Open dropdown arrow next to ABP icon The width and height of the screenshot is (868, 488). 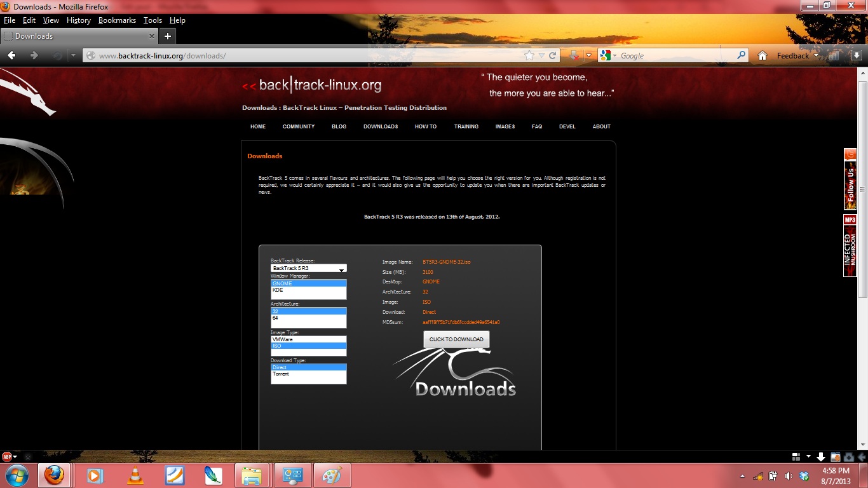[15, 457]
